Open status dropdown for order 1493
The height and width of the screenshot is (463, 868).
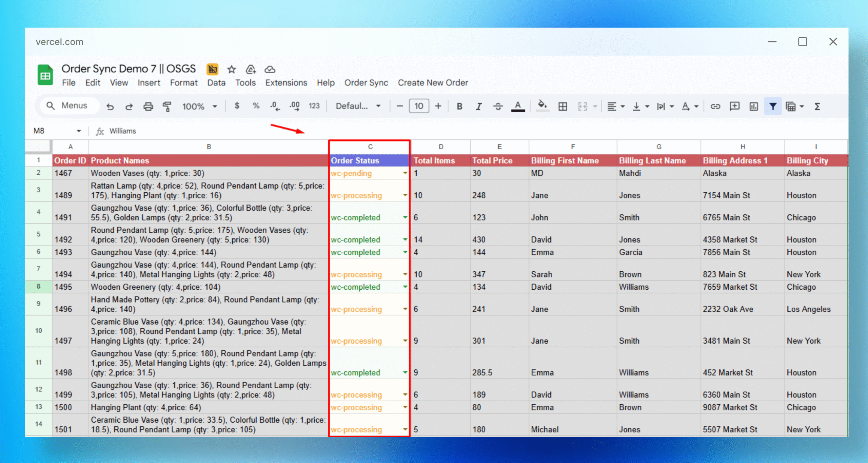coord(405,252)
